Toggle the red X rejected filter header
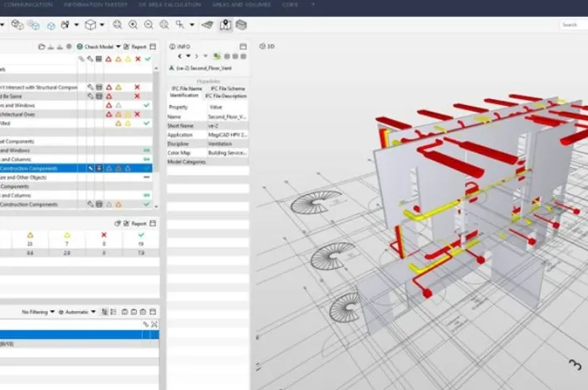Viewport: 588px width, 390px height. tap(138, 59)
